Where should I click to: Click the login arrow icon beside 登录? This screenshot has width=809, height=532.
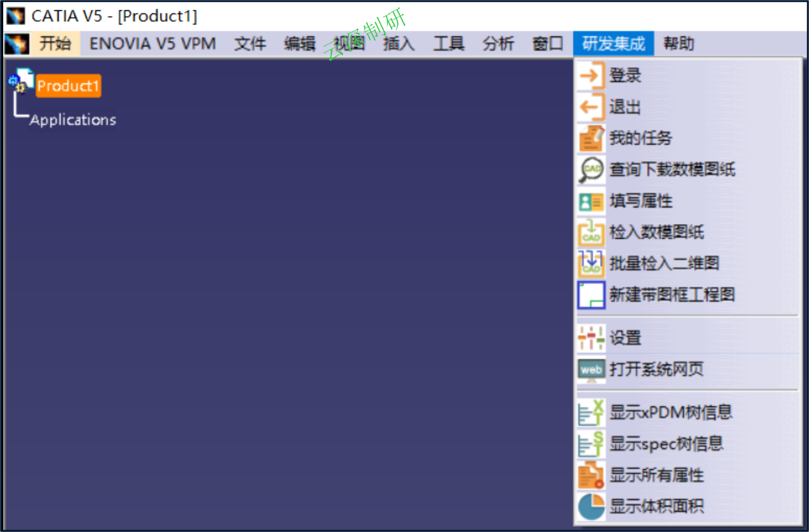point(591,75)
